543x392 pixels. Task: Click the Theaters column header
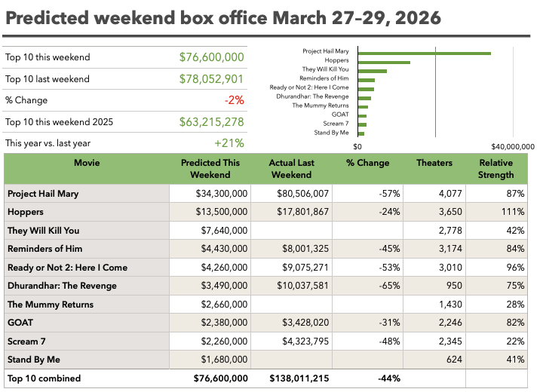coord(434,163)
